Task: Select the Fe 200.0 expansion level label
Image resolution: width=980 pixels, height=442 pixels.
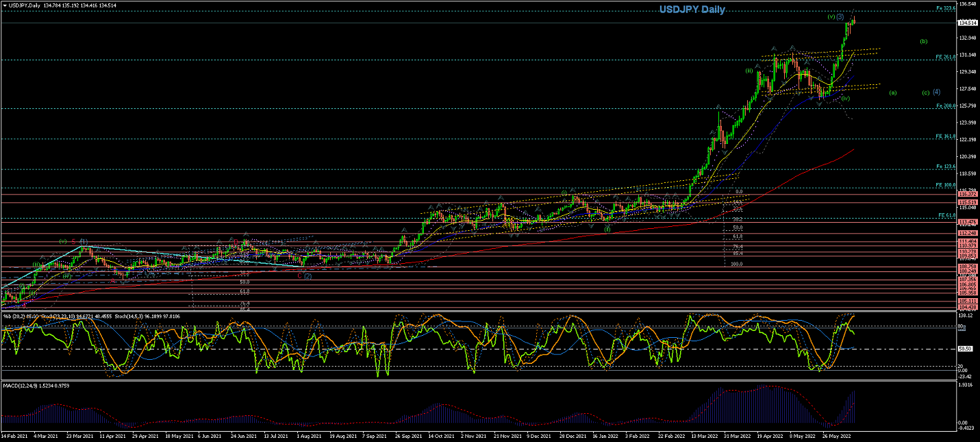Action: (946, 106)
